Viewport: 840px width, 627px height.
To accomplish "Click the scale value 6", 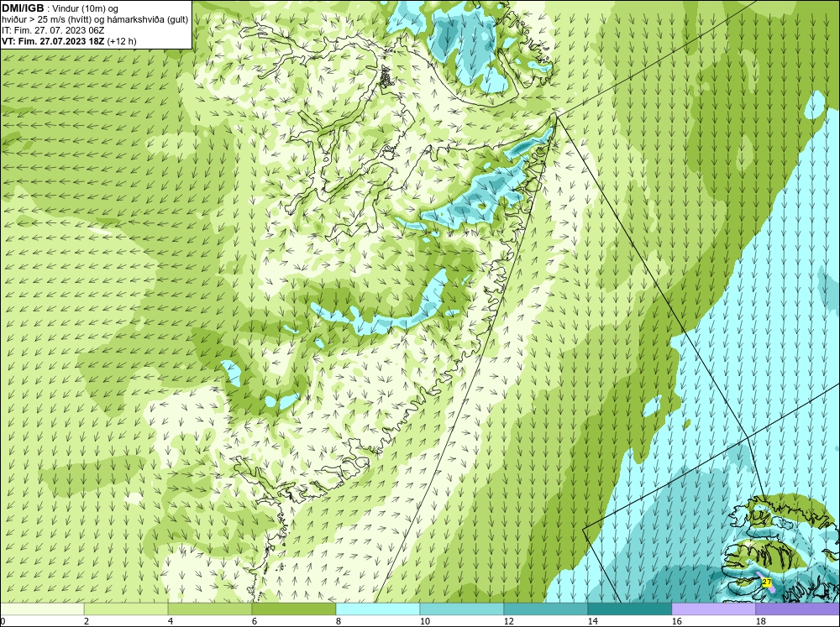I will coord(255,621).
